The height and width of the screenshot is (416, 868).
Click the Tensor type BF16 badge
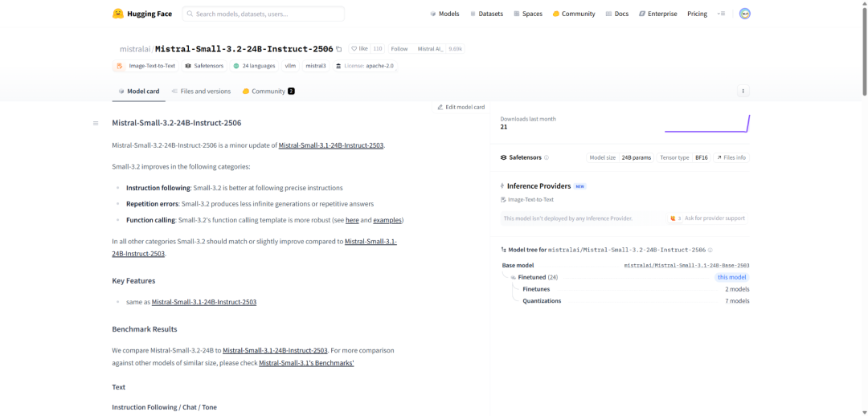pyautogui.click(x=684, y=157)
